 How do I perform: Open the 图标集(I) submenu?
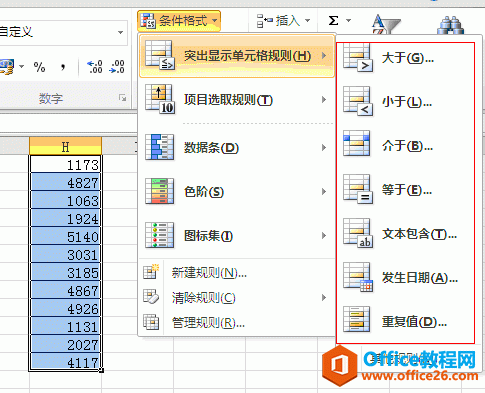[x=237, y=236]
